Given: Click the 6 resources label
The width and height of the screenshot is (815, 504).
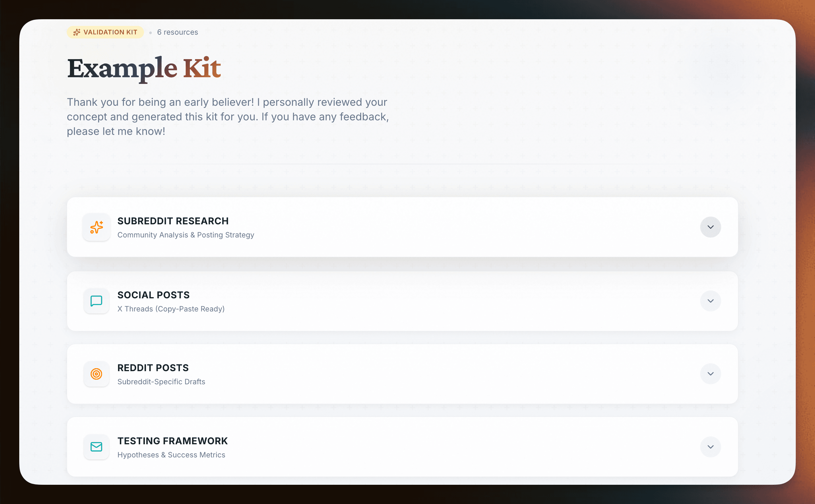Looking at the screenshot, I should pos(178,32).
